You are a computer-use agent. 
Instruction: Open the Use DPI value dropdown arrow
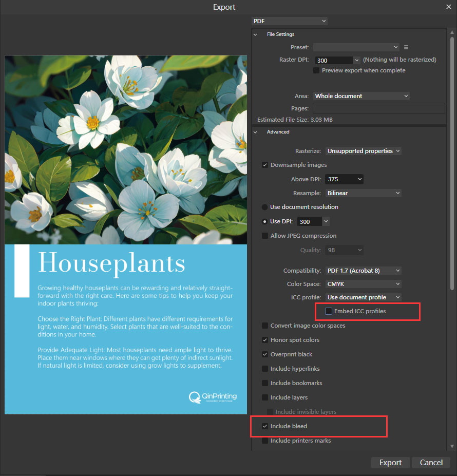[326, 221]
